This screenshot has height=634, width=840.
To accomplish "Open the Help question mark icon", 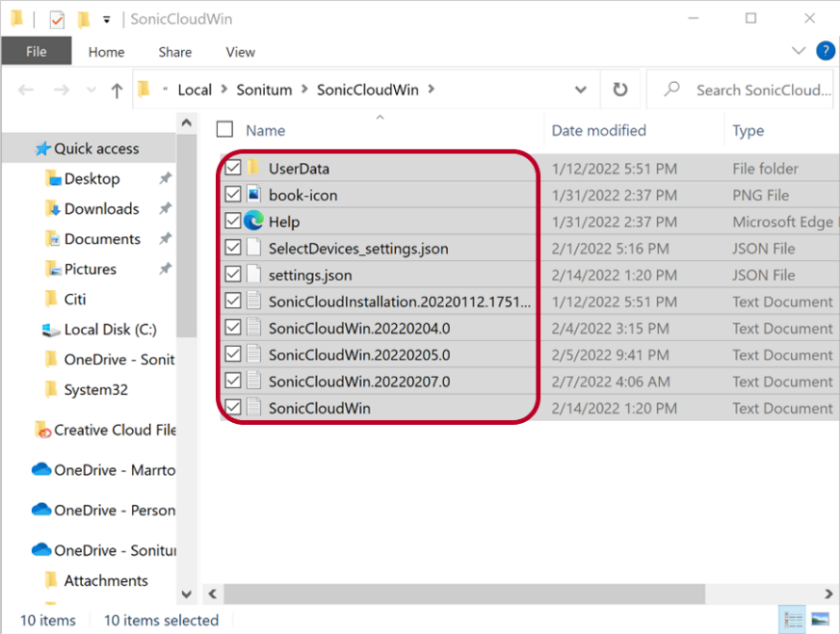I will (x=825, y=51).
